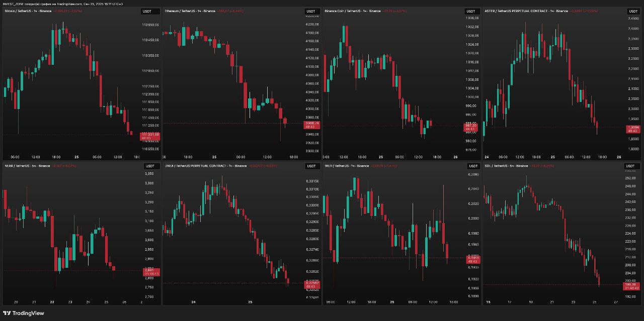
Task: Click date label 22 on NEAR time axis
Action: coord(52,302)
